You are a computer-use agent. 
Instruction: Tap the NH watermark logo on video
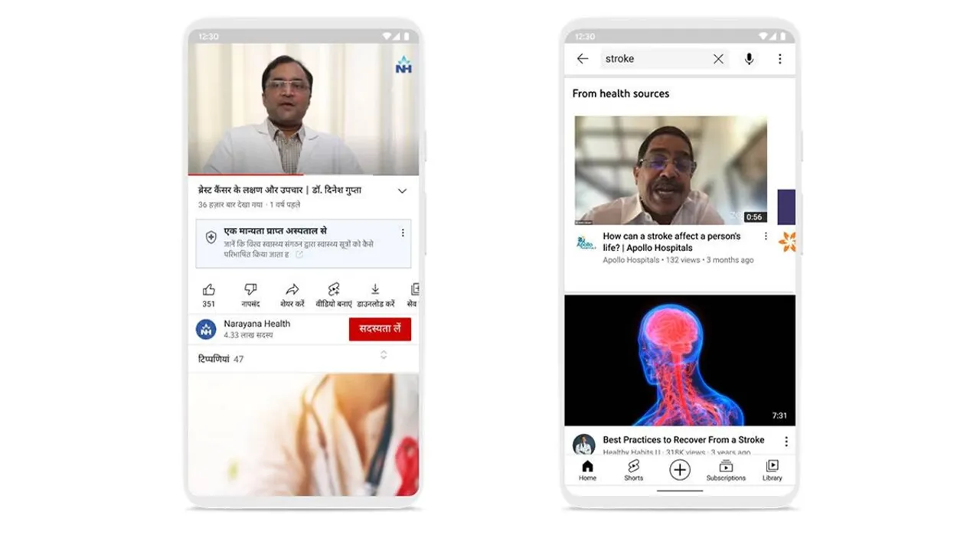403,65
